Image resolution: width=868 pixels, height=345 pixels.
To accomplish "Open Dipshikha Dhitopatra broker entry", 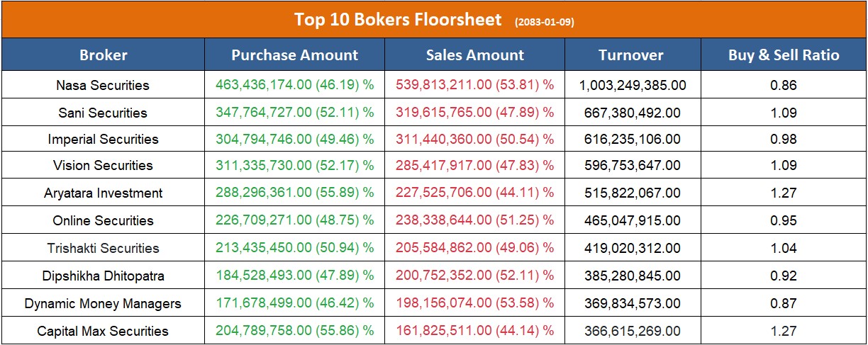I will 103,276.
